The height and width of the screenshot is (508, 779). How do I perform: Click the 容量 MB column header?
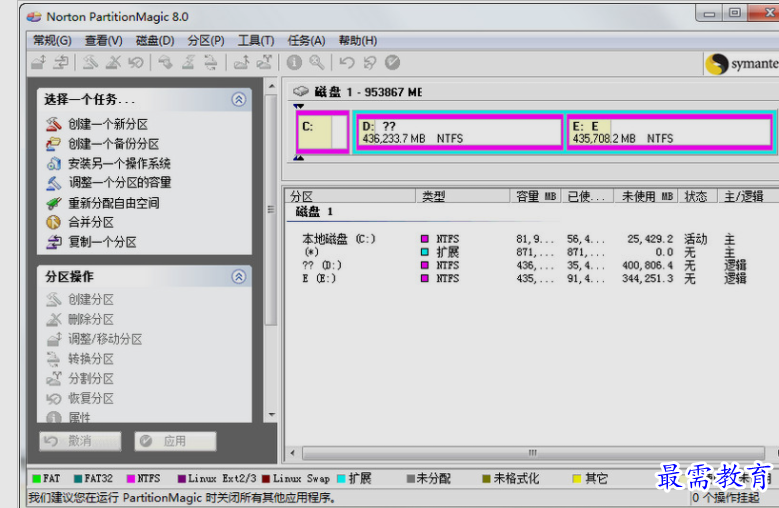pyautogui.click(x=536, y=196)
